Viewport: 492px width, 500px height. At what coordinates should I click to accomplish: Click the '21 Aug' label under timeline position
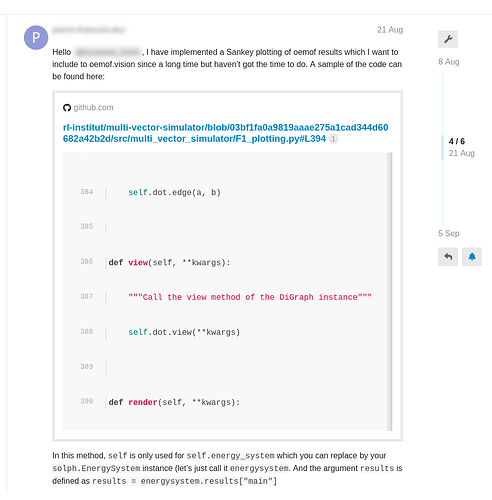461,153
